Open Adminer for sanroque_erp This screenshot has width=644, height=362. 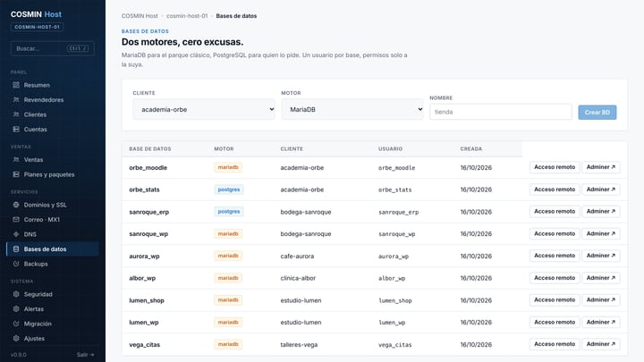pos(600,211)
